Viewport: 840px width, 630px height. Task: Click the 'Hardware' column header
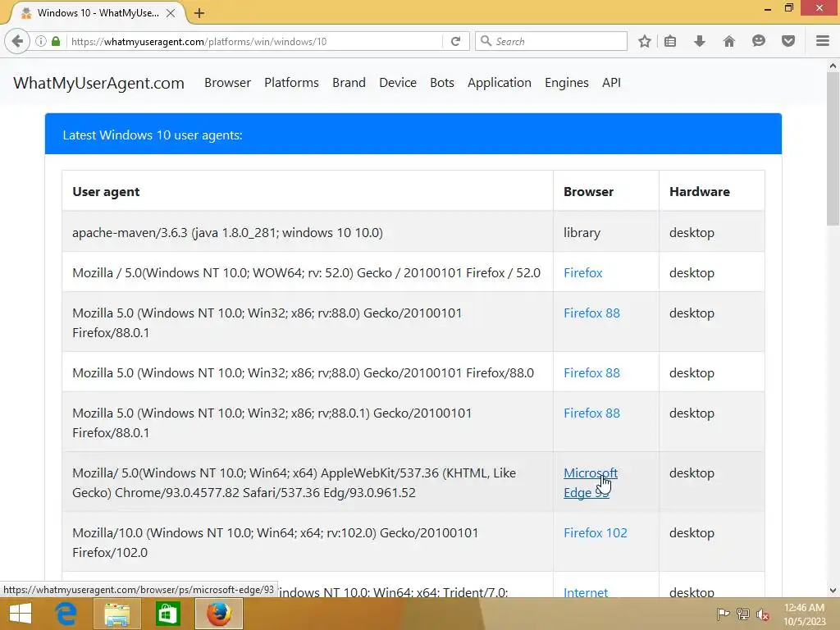pyautogui.click(x=699, y=192)
